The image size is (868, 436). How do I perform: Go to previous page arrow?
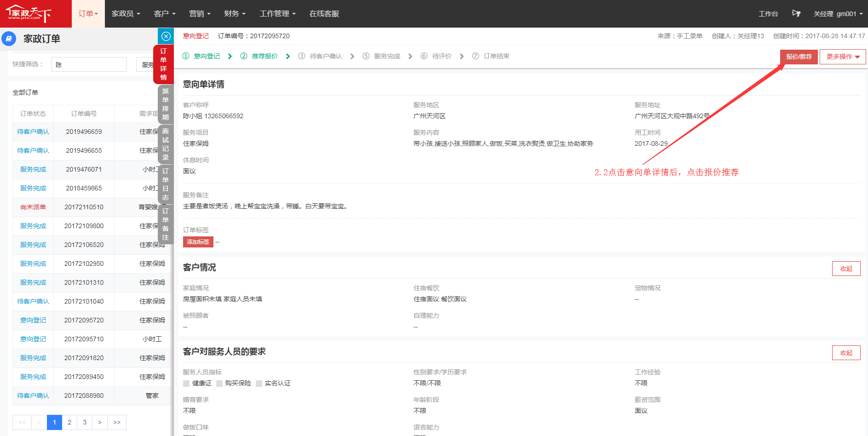tap(39, 422)
